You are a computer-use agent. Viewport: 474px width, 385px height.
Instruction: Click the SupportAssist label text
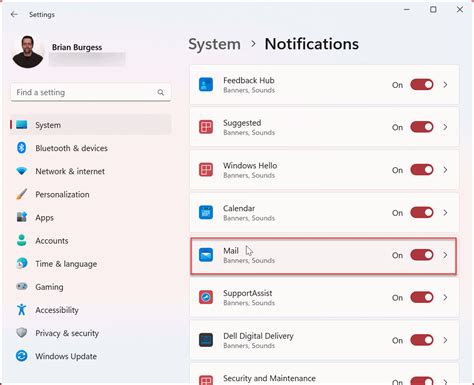[248, 293]
